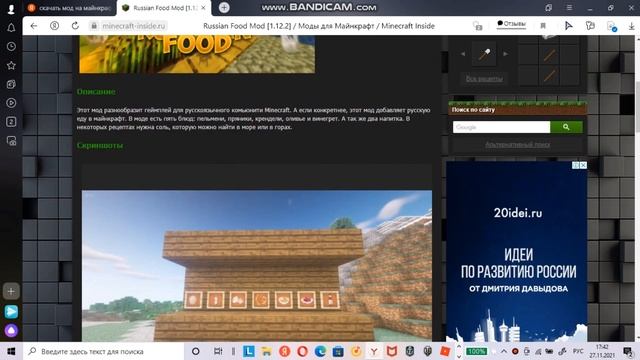Click the screenshot tool icon in sidebar
This screenshot has height=360, width=640.
point(11,141)
